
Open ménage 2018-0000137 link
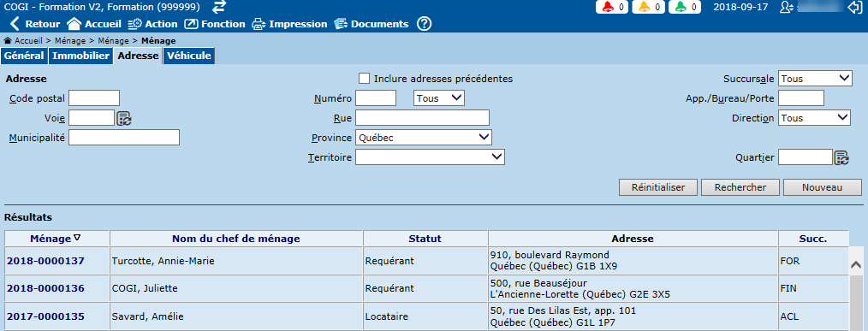click(45, 261)
